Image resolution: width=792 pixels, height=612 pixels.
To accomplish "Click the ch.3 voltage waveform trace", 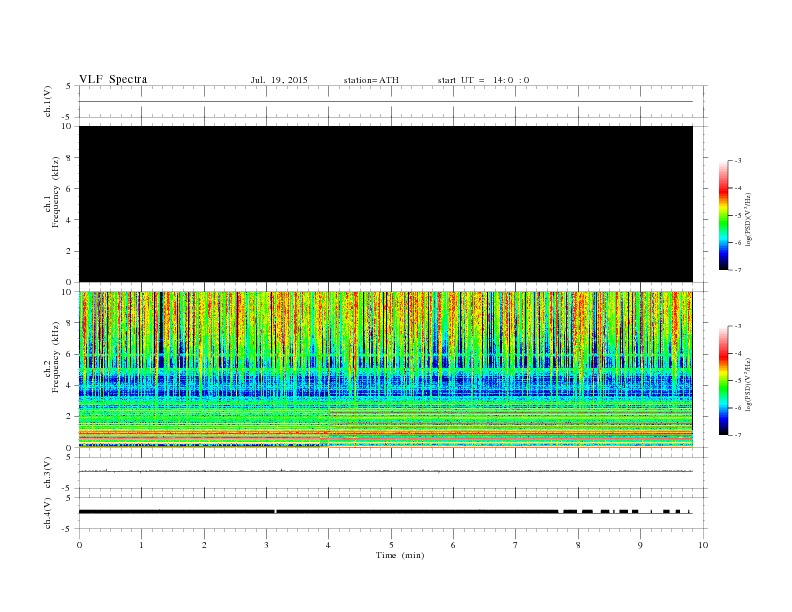I will pos(386,471).
